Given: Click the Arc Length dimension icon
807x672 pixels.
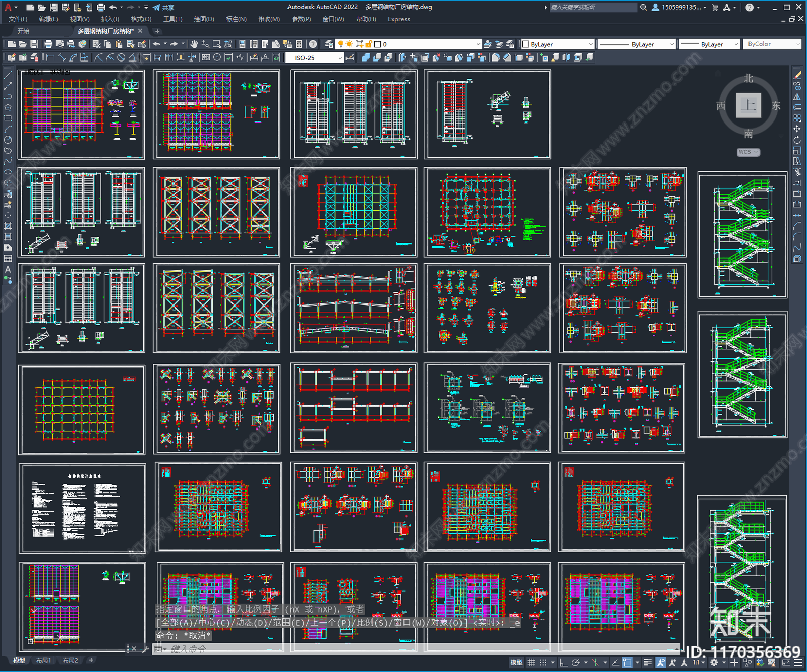Looking at the screenshot, I should 73,57.
